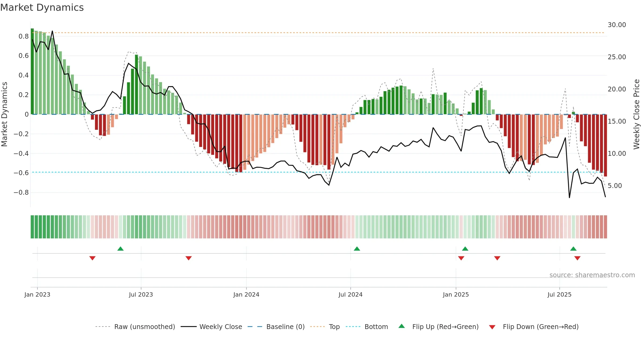Click the 0.6 left axis tick label
Image resolution: width=644 pixels, height=362 pixels.
(x=24, y=56)
